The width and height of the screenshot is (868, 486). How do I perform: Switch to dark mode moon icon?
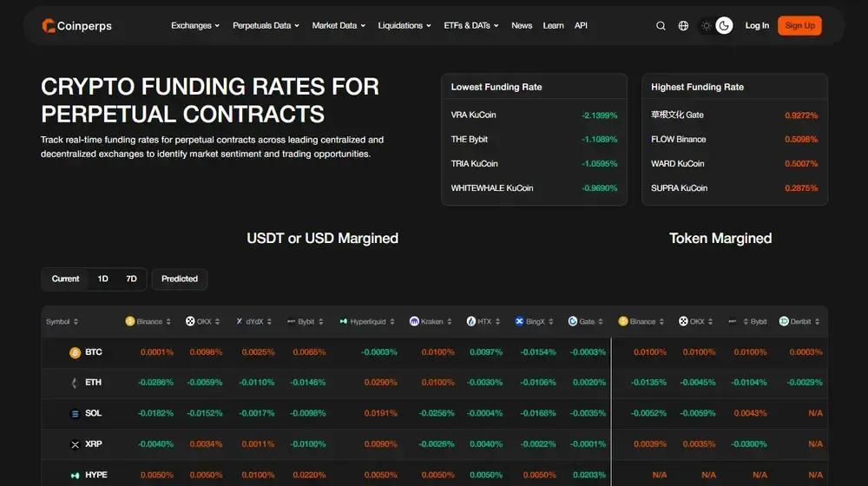[x=724, y=25]
